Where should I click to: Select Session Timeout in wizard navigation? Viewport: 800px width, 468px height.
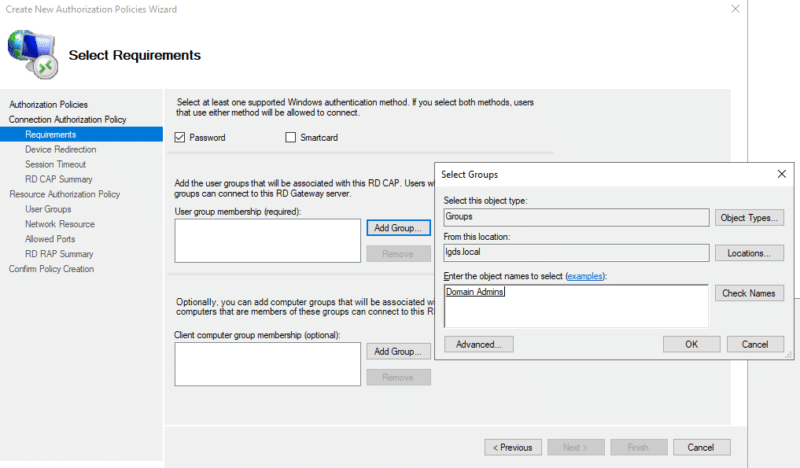(55, 164)
